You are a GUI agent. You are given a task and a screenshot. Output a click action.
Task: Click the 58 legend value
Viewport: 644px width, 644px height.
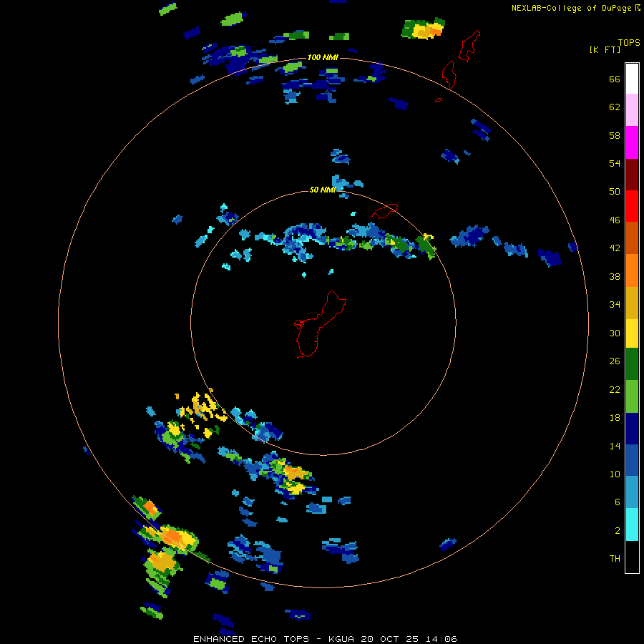615,135
